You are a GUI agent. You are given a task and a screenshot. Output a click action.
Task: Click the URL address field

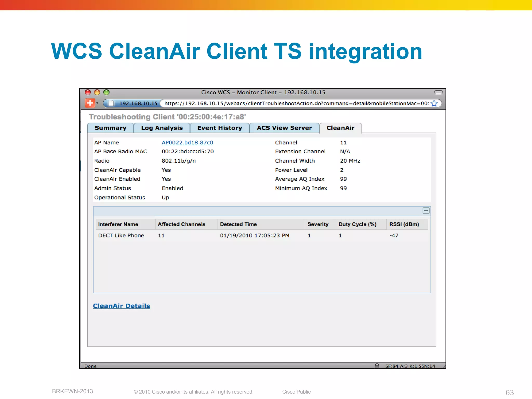(x=296, y=103)
